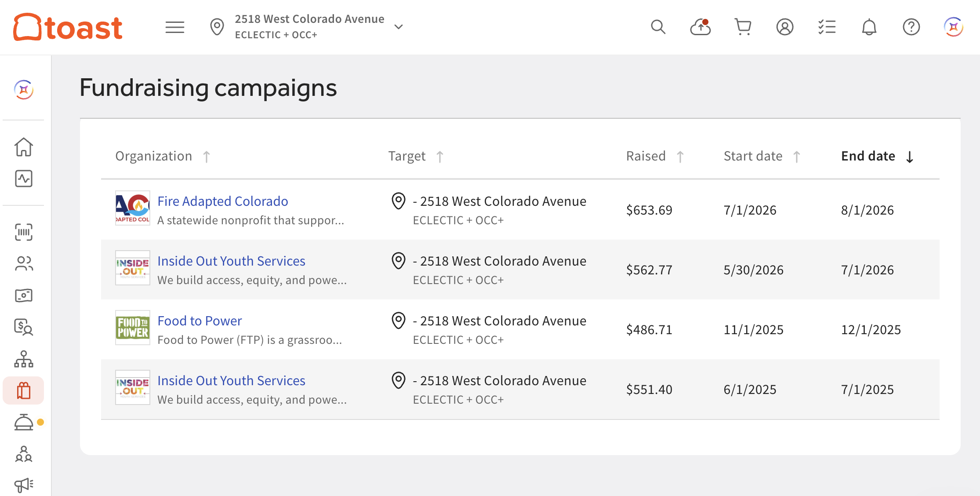Open the checklist tasks icon
The height and width of the screenshot is (496, 980).
click(x=827, y=27)
